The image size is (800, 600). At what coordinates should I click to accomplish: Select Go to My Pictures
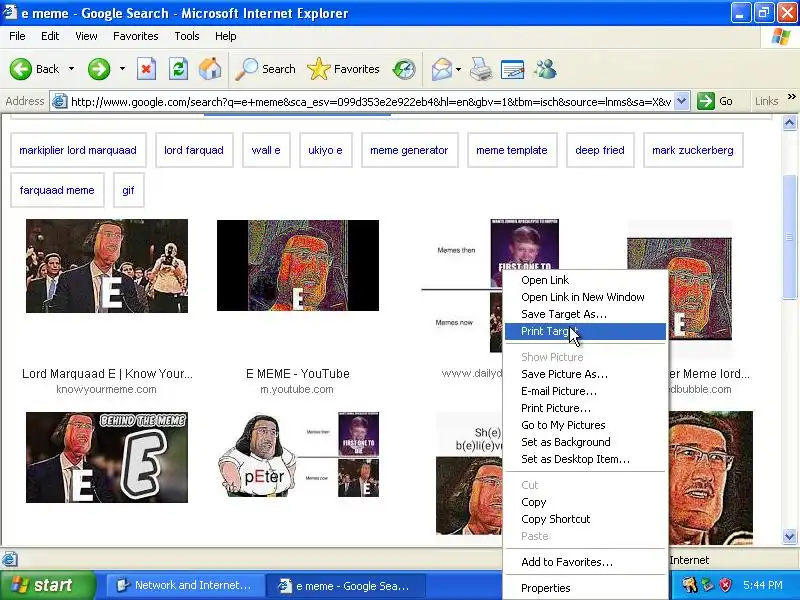click(585, 425)
